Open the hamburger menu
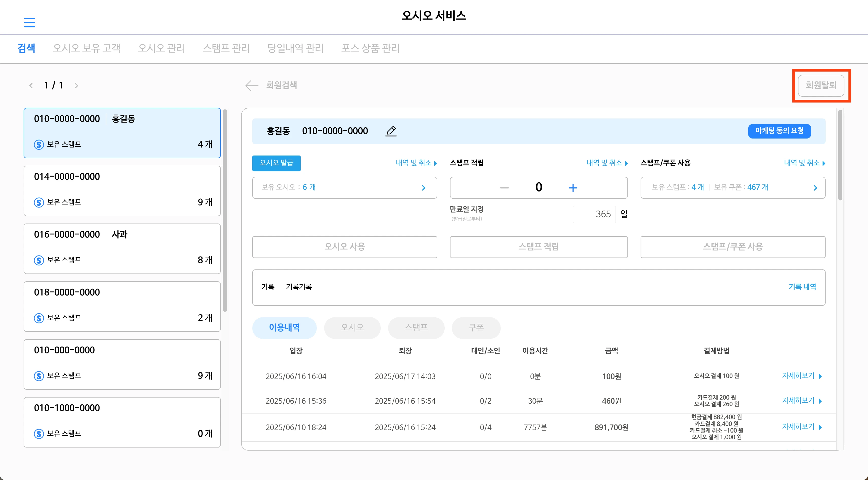The image size is (868, 480). point(30,23)
